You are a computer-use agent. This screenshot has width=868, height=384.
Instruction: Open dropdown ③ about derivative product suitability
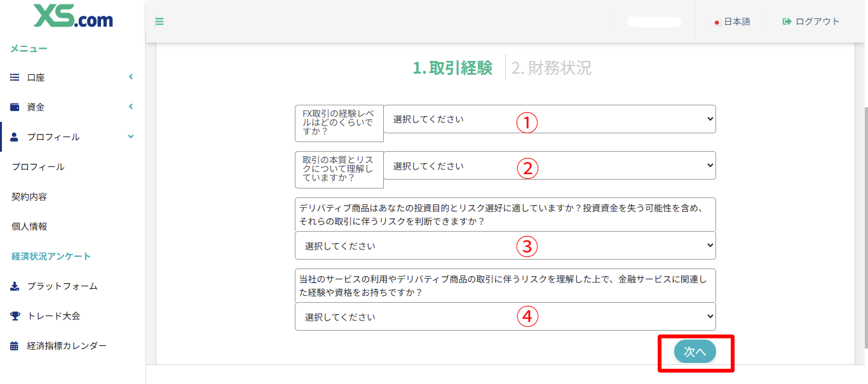pos(505,245)
